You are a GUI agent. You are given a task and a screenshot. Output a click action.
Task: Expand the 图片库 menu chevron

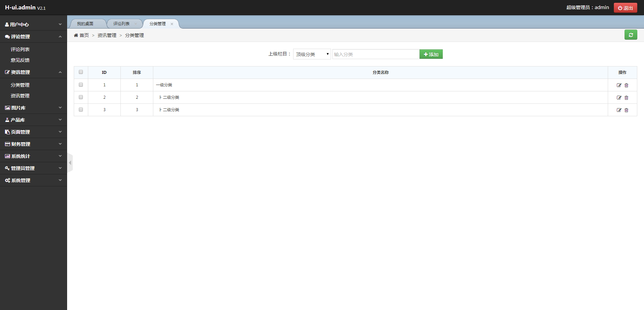[x=60, y=107]
